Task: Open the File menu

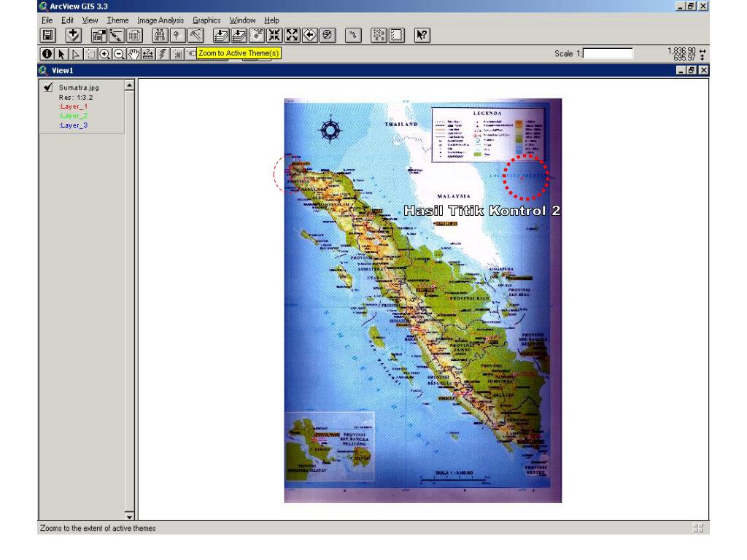Action: click(x=47, y=20)
